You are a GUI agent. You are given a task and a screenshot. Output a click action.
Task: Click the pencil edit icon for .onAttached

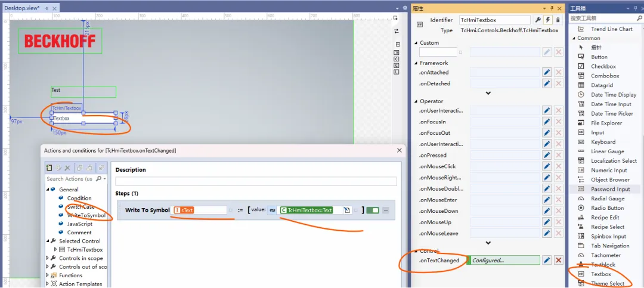pos(547,72)
